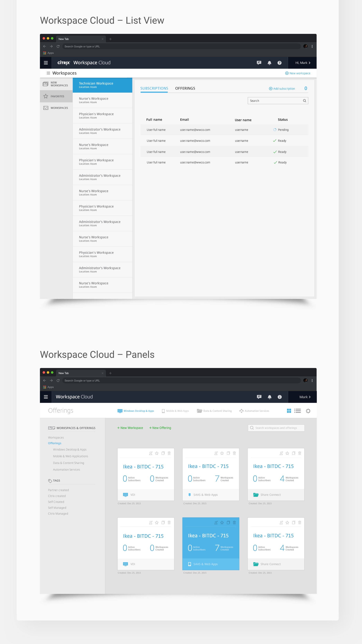Click the Search workspaces and offerings field
Image resolution: width=362 pixels, height=644 pixels.
[276, 428]
